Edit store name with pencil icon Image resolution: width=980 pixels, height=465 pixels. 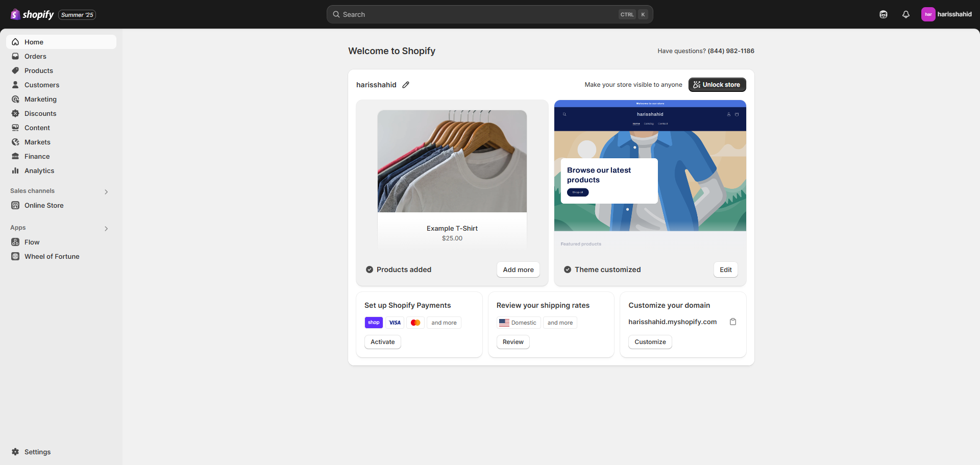click(x=406, y=85)
